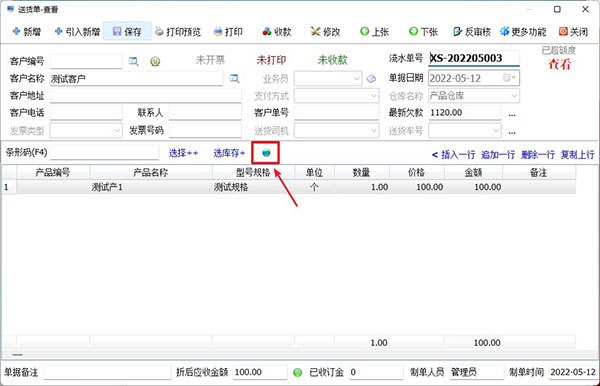Image resolution: width=600 pixels, height=386 pixels.
Task: Expand the 发票类型 dropdown
Action: tap(117, 131)
